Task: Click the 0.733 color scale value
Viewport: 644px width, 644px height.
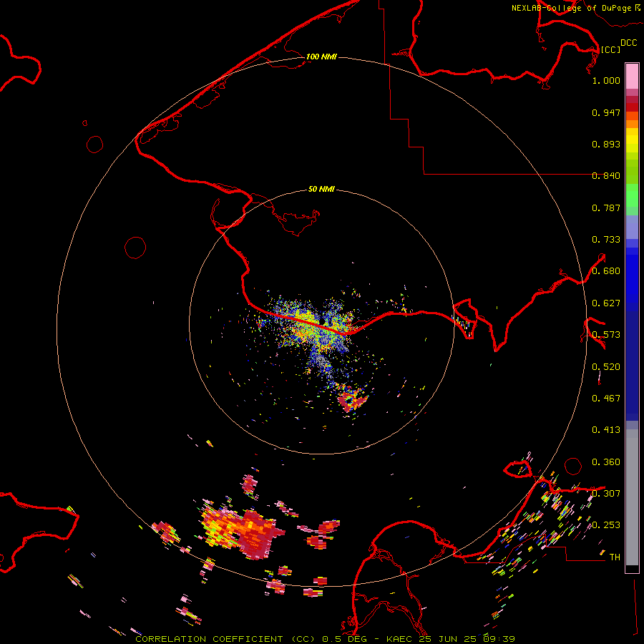Action: pos(606,240)
